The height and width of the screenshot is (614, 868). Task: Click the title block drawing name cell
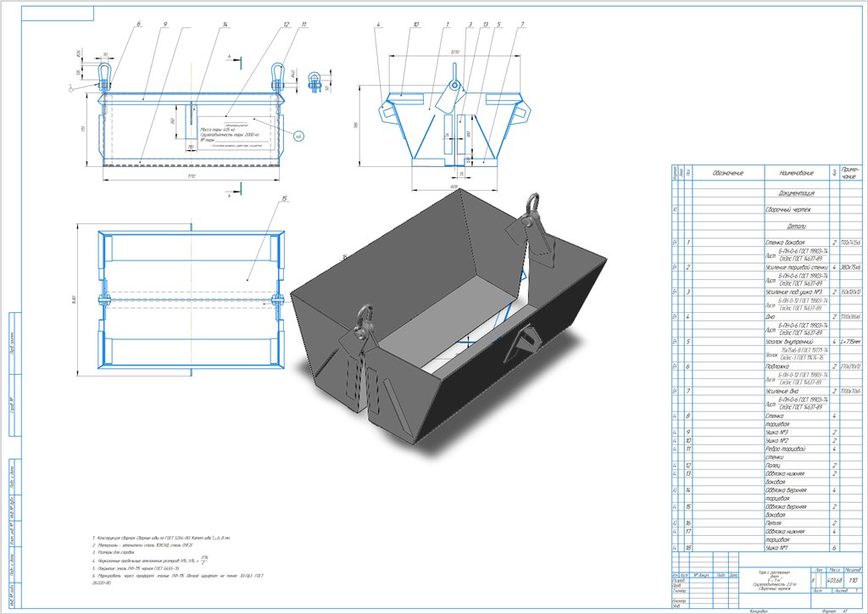[774, 580]
